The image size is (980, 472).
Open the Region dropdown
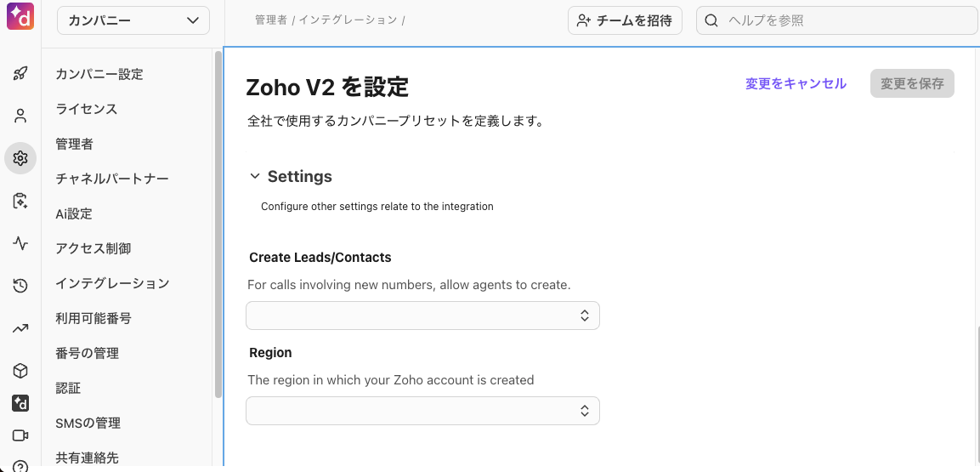pyautogui.click(x=422, y=411)
